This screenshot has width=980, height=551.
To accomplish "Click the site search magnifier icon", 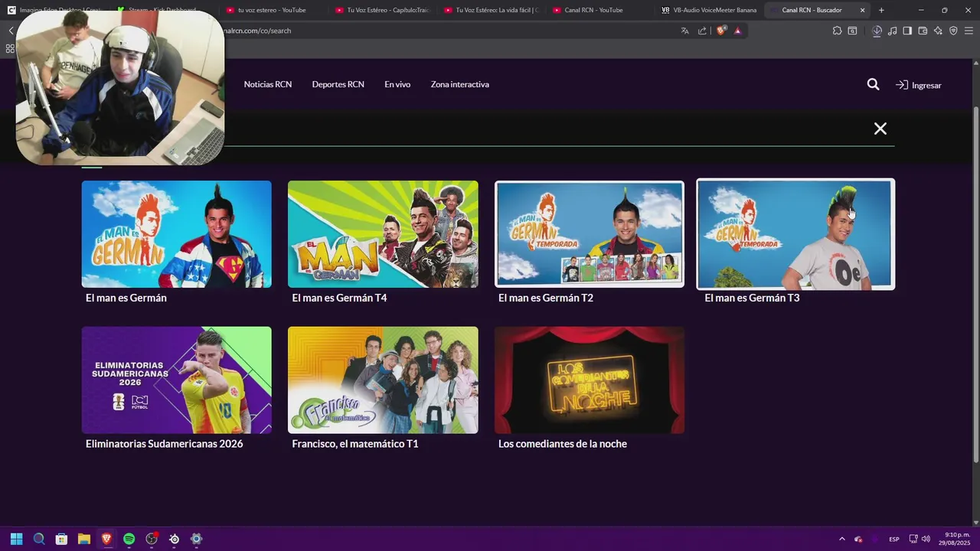I will click(873, 84).
